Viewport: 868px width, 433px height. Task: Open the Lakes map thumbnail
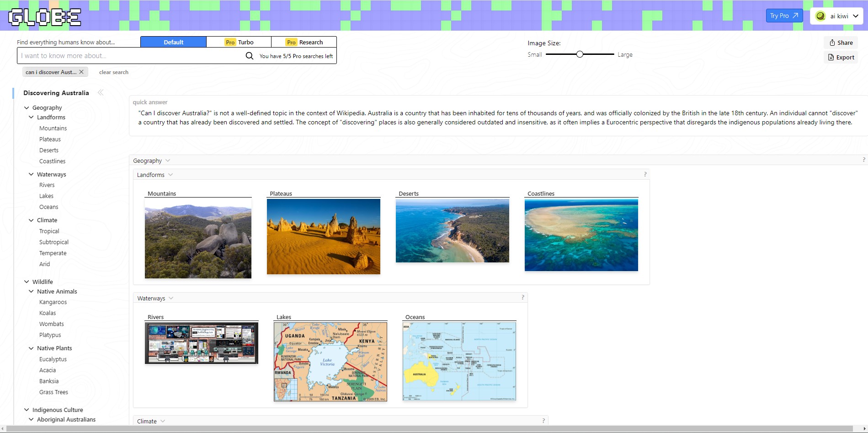click(330, 362)
